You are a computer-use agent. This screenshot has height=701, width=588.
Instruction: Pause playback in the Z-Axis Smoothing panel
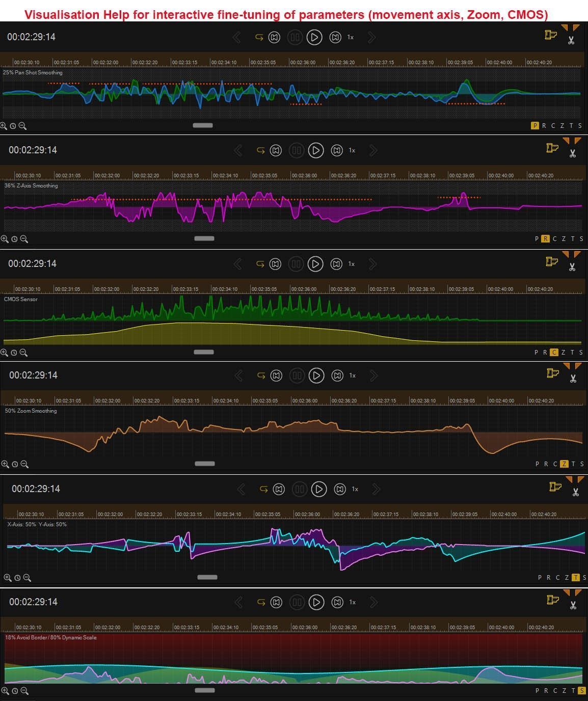pyautogui.click(x=297, y=150)
